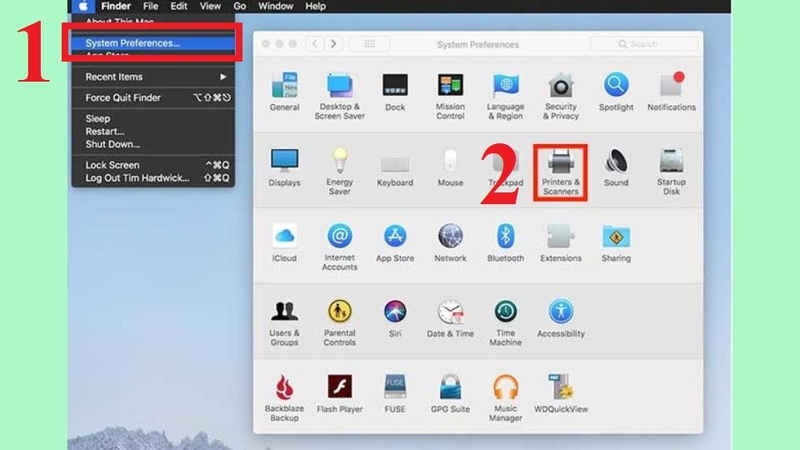Open the Window menu

point(276,6)
